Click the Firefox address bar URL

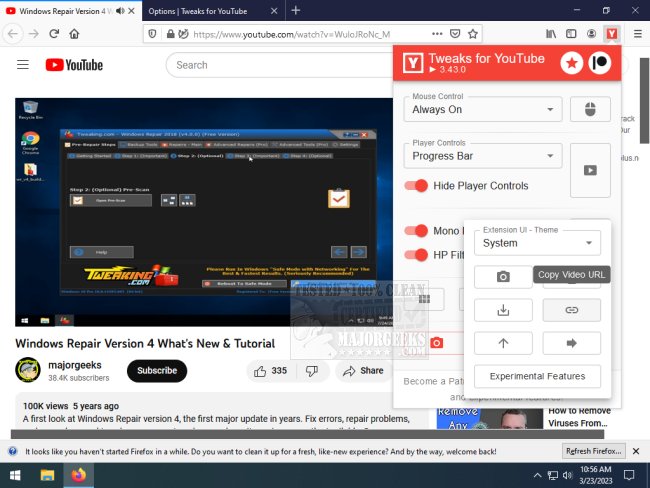292,34
